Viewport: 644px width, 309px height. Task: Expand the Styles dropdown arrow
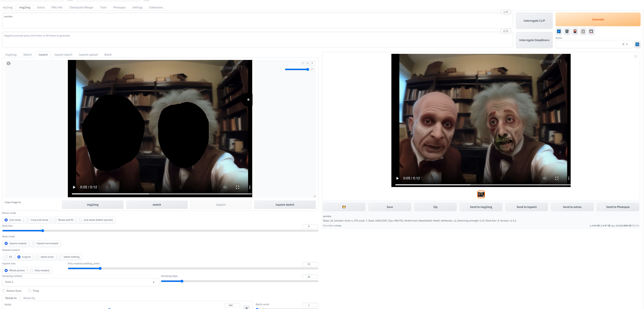point(627,44)
